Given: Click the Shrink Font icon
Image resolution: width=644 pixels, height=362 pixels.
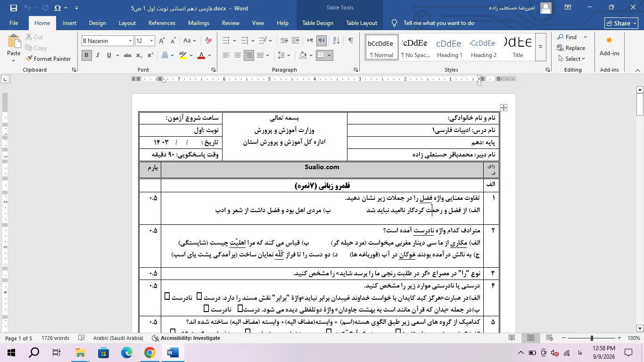Looking at the screenshot, I should tap(173, 41).
